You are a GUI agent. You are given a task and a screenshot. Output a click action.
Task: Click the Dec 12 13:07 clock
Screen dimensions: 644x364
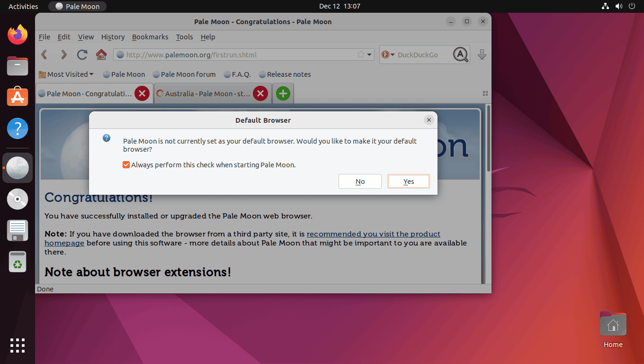pos(340,6)
